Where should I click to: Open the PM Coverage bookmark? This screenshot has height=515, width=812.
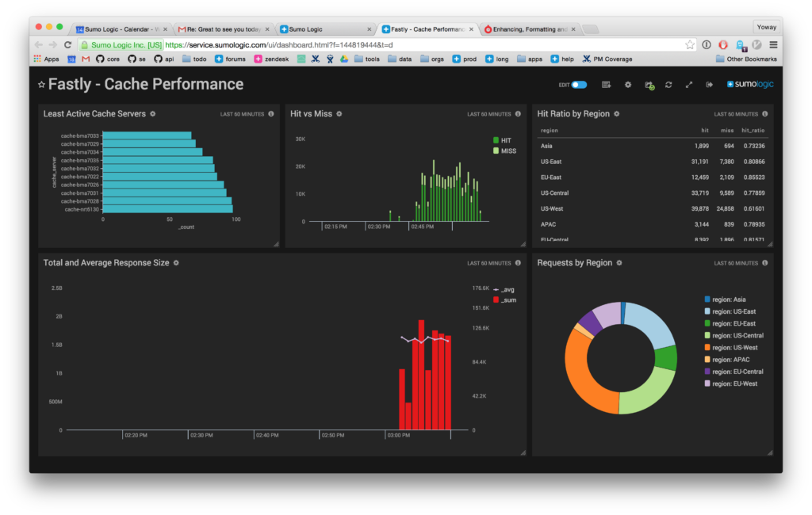607,59
